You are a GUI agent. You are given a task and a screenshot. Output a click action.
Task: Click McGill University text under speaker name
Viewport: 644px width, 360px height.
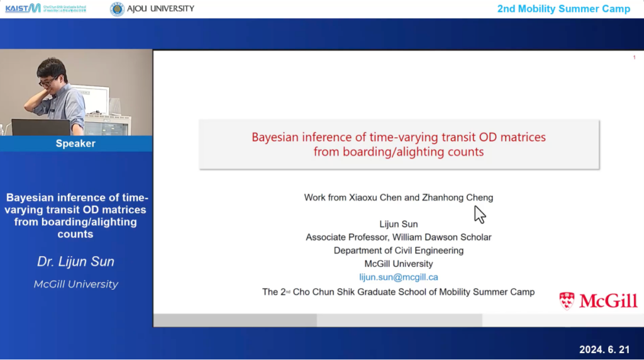(x=75, y=284)
